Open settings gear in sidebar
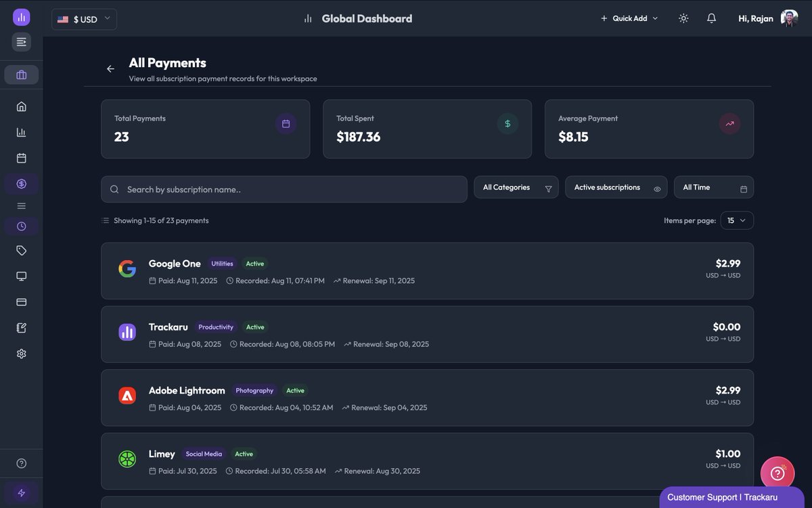Viewport: 812px width, 508px height. tap(21, 354)
